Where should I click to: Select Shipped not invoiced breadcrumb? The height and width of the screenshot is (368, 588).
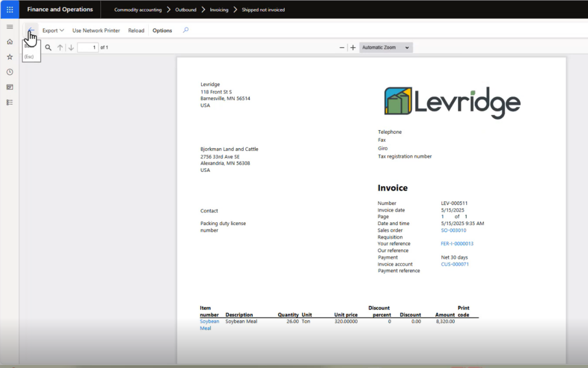(263, 10)
